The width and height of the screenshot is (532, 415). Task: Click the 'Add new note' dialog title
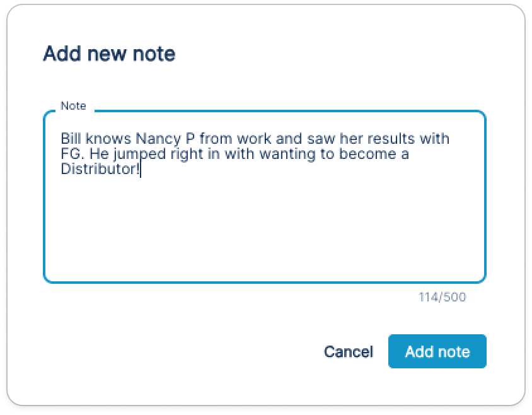pyautogui.click(x=109, y=54)
